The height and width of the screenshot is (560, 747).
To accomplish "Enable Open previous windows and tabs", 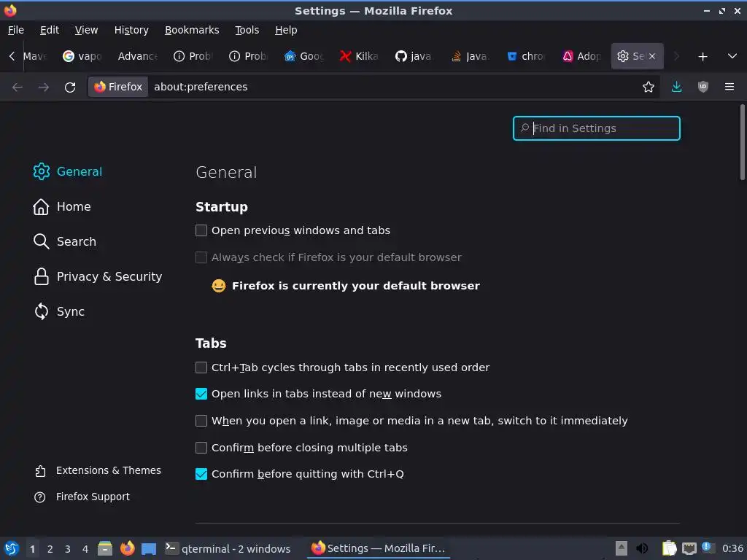I will (201, 230).
